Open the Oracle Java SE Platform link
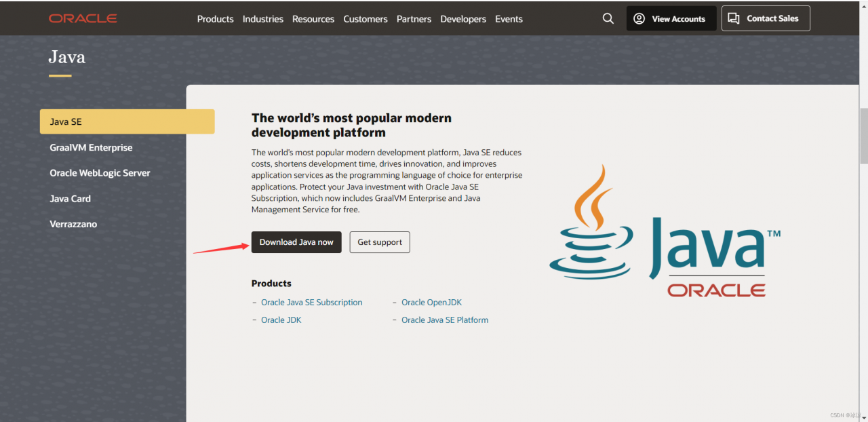This screenshot has height=422, width=868. pos(445,320)
